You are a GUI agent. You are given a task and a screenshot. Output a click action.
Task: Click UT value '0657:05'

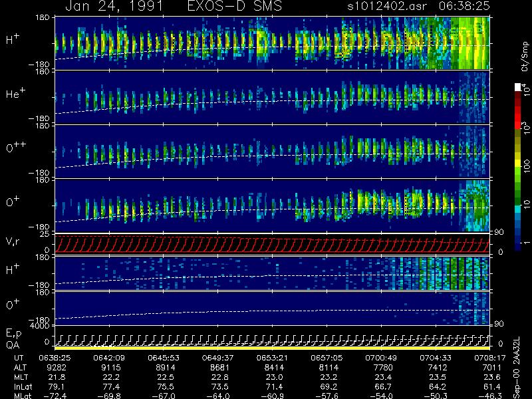tap(327, 358)
